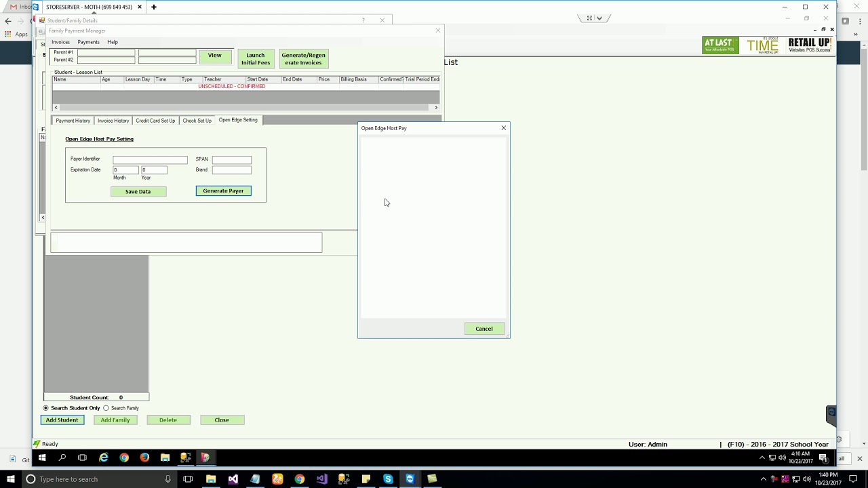Click lesson list left scroll arrow
Image resolution: width=868 pixels, height=488 pixels.
click(x=56, y=107)
